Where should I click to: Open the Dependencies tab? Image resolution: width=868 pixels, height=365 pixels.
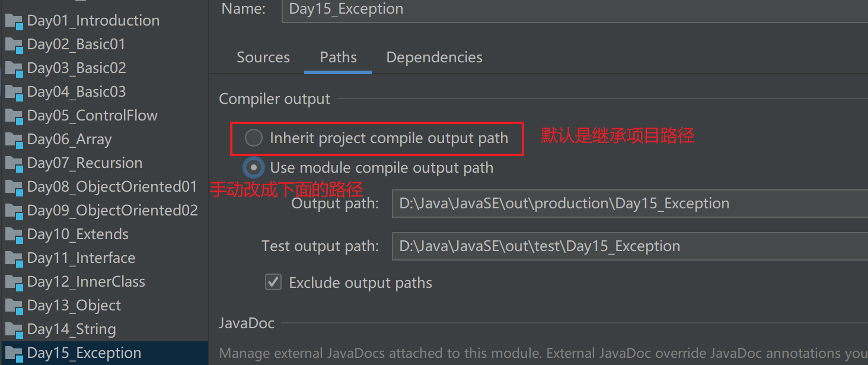tap(434, 58)
